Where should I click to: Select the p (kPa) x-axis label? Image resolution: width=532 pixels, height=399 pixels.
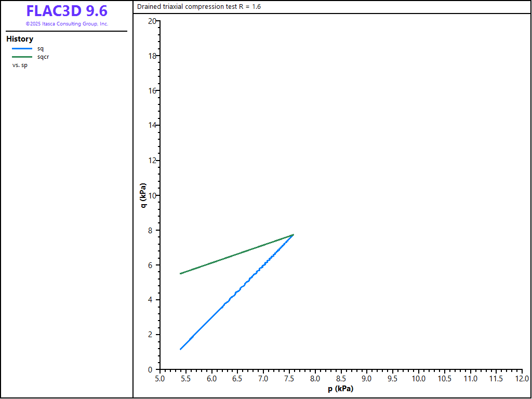[x=340, y=389]
